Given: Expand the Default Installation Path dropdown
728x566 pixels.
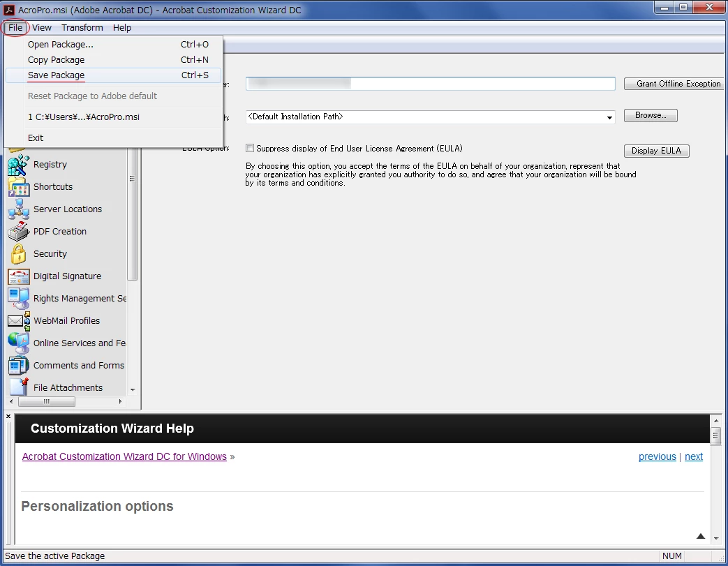Looking at the screenshot, I should click(x=609, y=117).
